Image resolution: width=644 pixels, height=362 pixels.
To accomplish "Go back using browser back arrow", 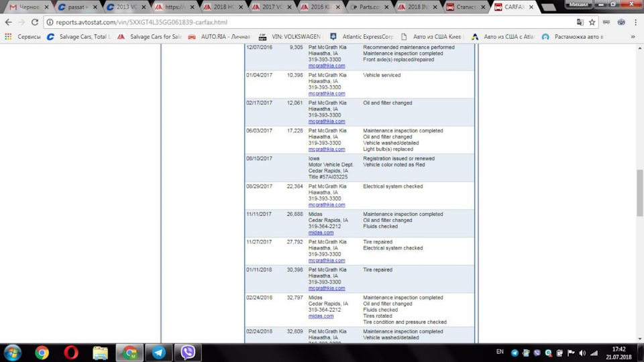I will click(x=8, y=22).
